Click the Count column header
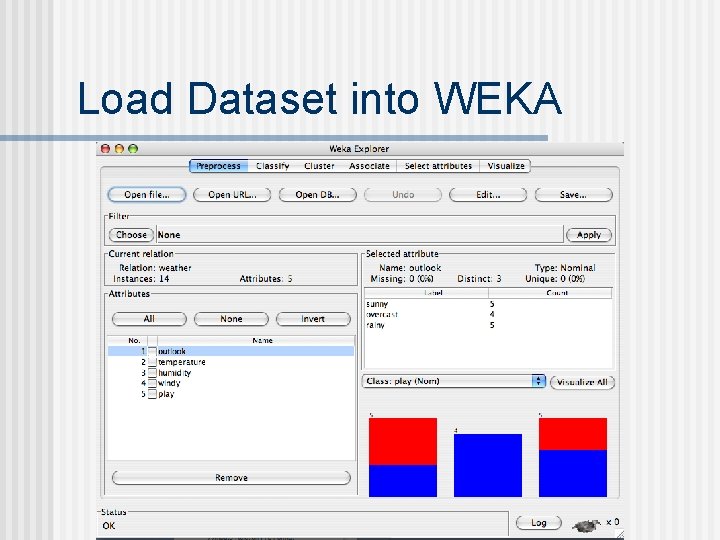The image size is (720, 540). [550, 292]
